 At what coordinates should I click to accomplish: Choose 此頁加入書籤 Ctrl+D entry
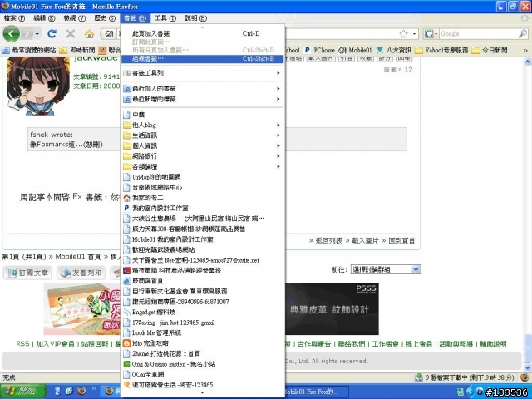[x=202, y=33]
